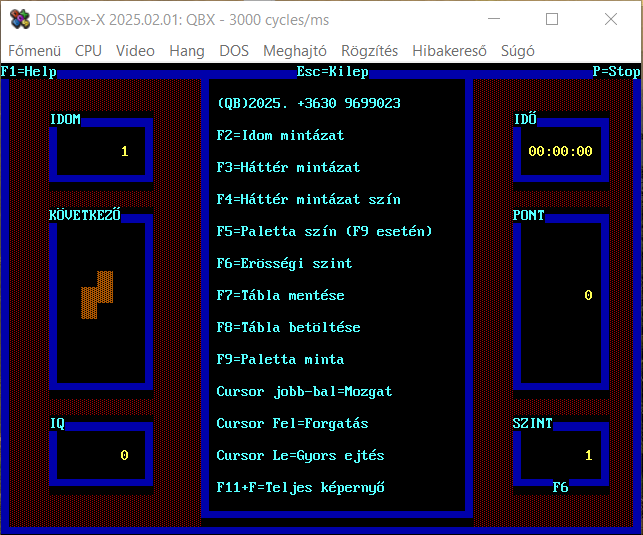Click the F6 label under SZINT box
The height and width of the screenshot is (535, 643).
coord(561,487)
